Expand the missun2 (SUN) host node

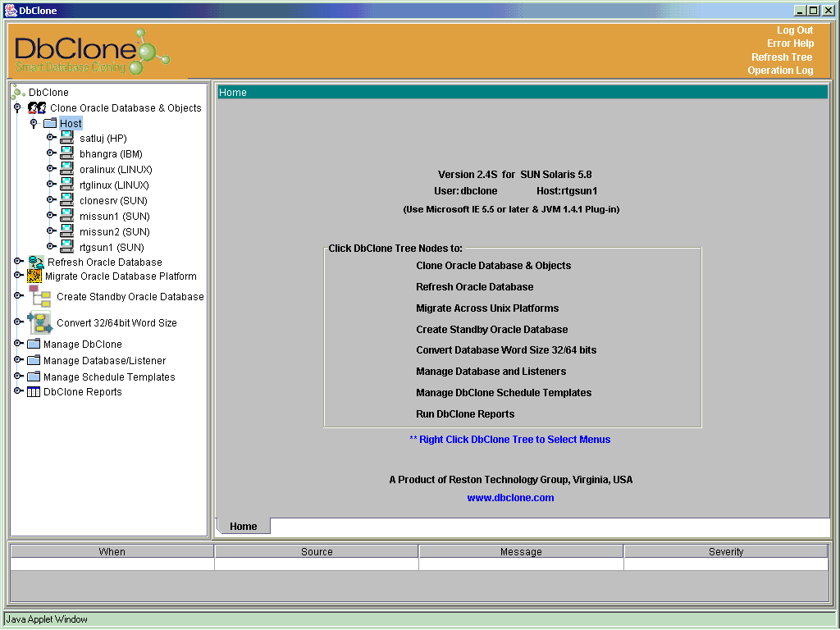pyautogui.click(x=51, y=231)
